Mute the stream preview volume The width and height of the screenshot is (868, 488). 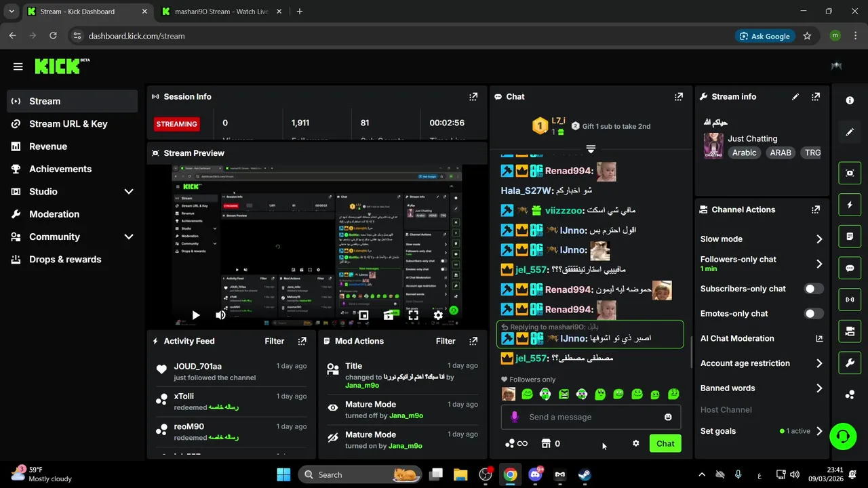[220, 315]
